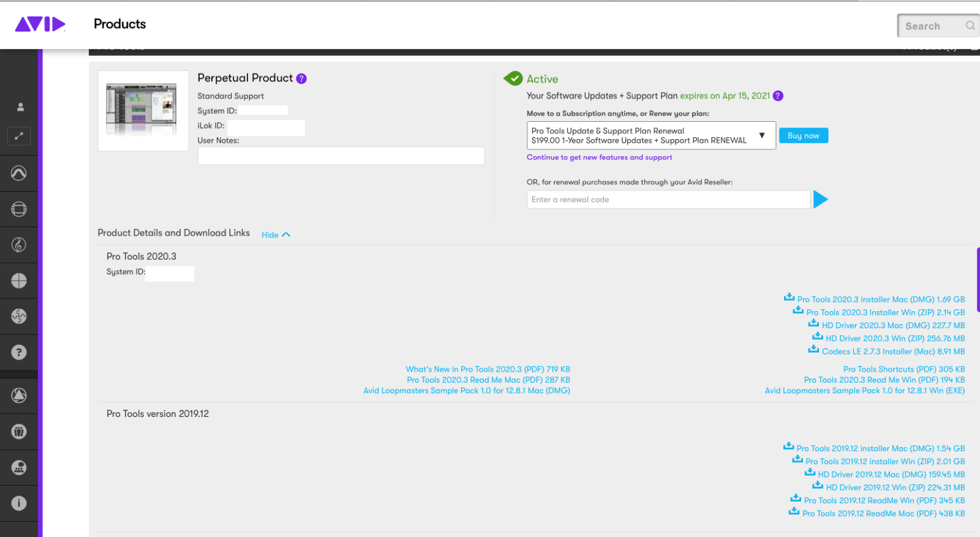This screenshot has width=980, height=537.
Task: Click the Standard Support label
Action: click(230, 96)
